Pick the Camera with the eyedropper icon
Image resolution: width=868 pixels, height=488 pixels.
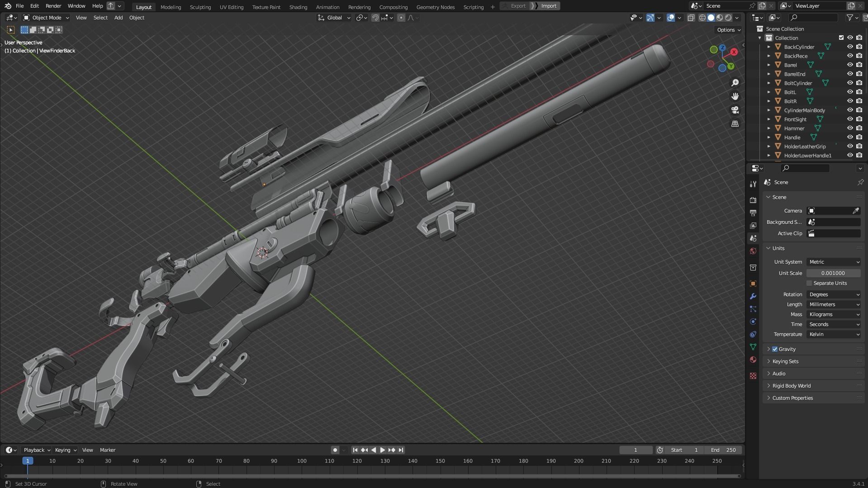[856, 211]
